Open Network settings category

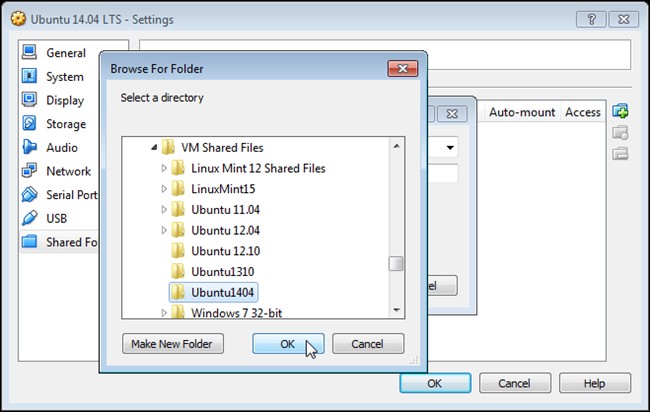(x=58, y=171)
